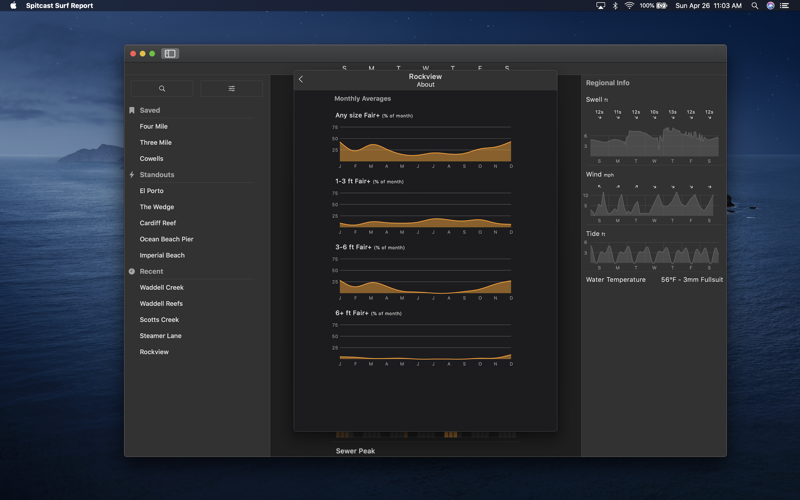Click the search magnifier button in sidebar

[x=162, y=89]
